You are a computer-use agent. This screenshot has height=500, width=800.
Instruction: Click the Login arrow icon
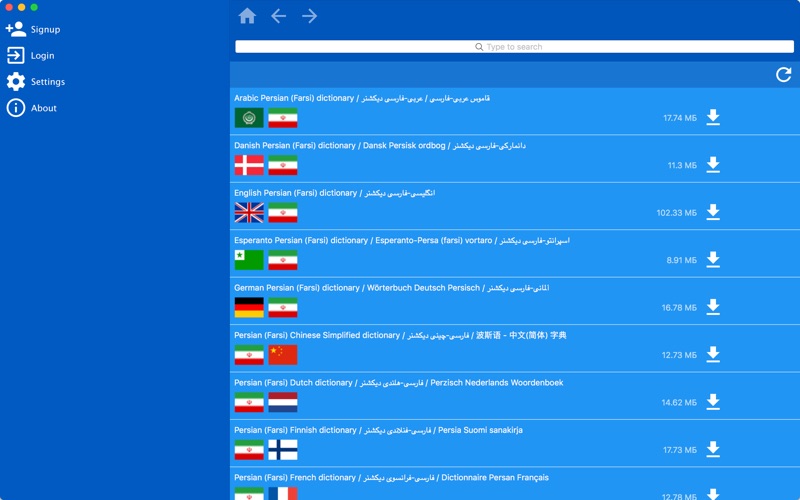[x=15, y=55]
